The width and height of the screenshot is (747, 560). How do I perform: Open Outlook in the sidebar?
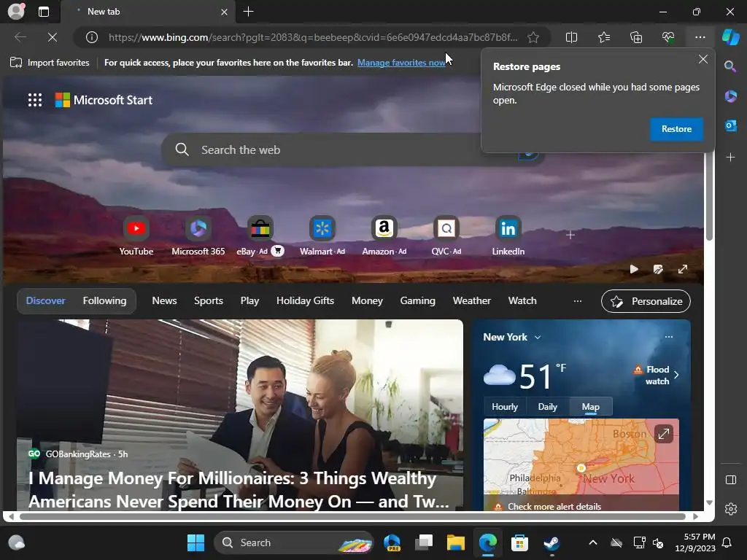tap(730, 125)
